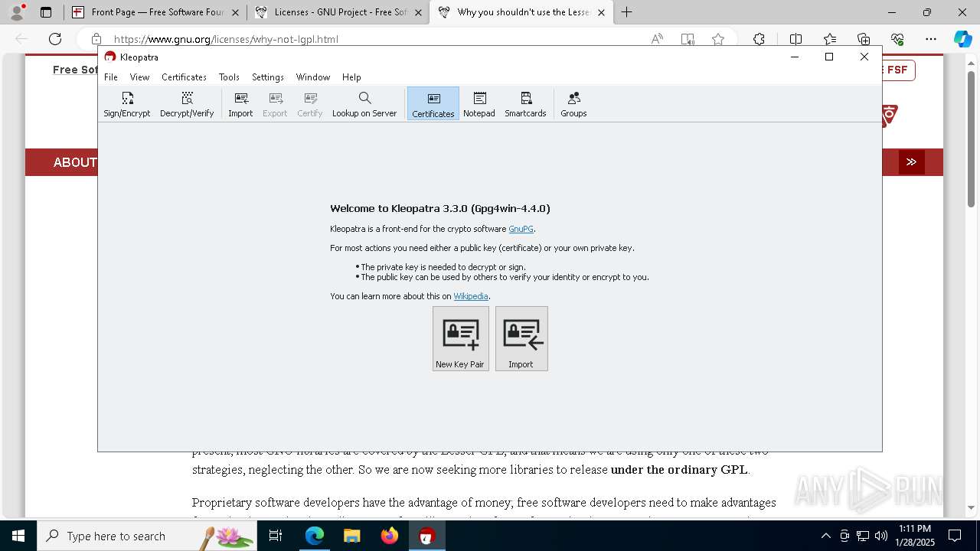Open Task View on the taskbar
This screenshot has width=980, height=551.
pyautogui.click(x=276, y=536)
